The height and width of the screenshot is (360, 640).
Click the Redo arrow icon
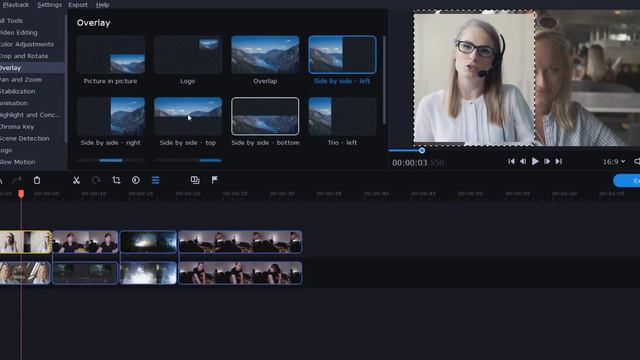(17, 180)
